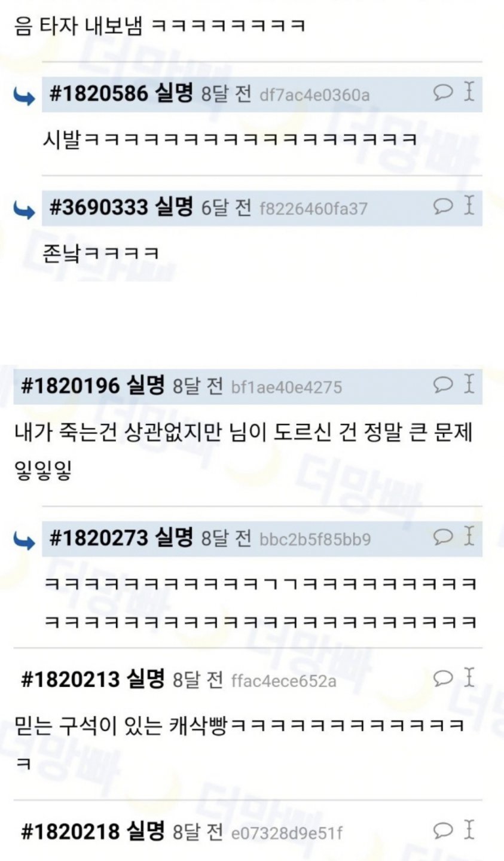Click reply bubble icon on comment #1820273
This screenshot has width=504, height=861.
(443, 536)
